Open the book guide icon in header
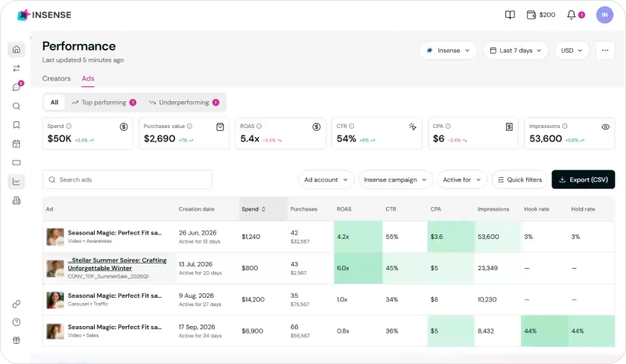 510,15
